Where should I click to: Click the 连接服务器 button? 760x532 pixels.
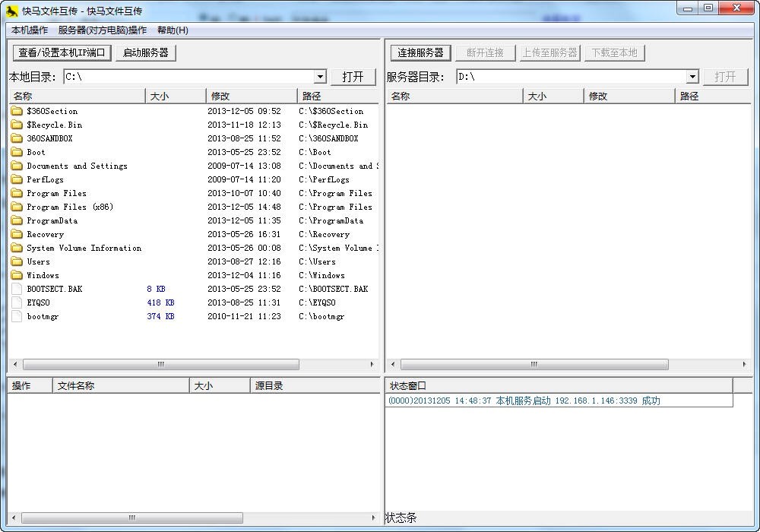click(x=420, y=52)
